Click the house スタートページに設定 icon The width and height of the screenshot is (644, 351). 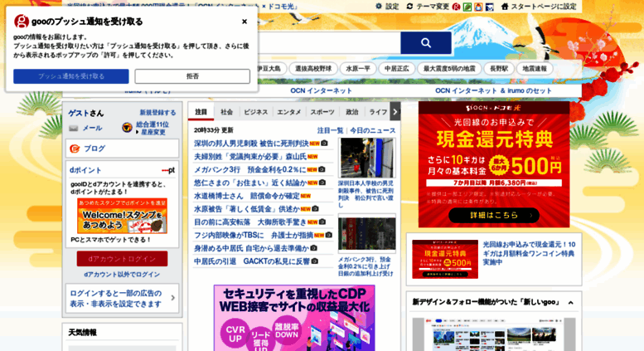[505, 6]
